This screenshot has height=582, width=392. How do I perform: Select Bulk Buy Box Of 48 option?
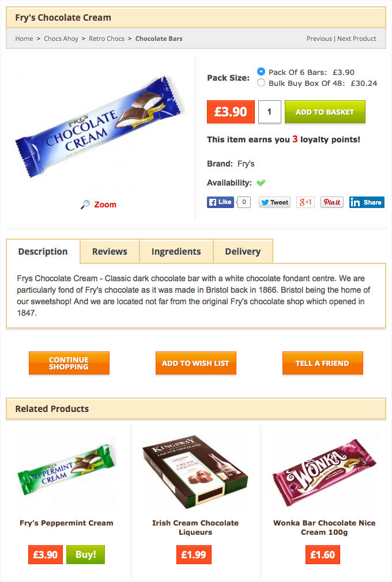261,82
